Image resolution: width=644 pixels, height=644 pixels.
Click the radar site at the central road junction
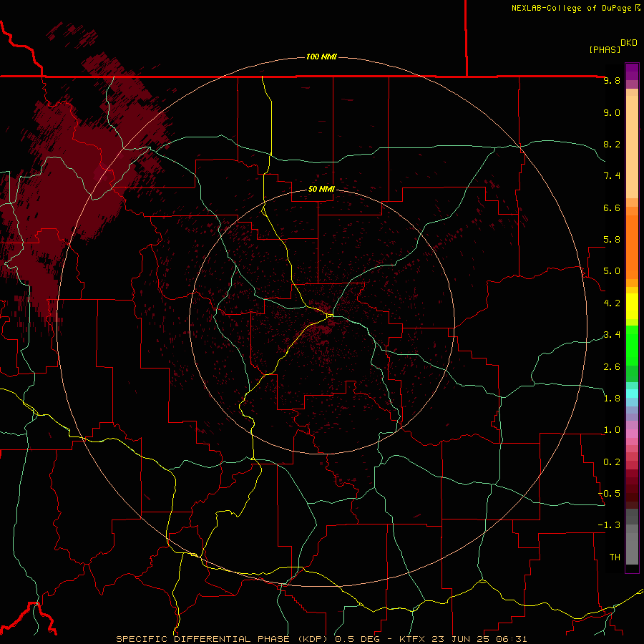[x=330, y=316]
